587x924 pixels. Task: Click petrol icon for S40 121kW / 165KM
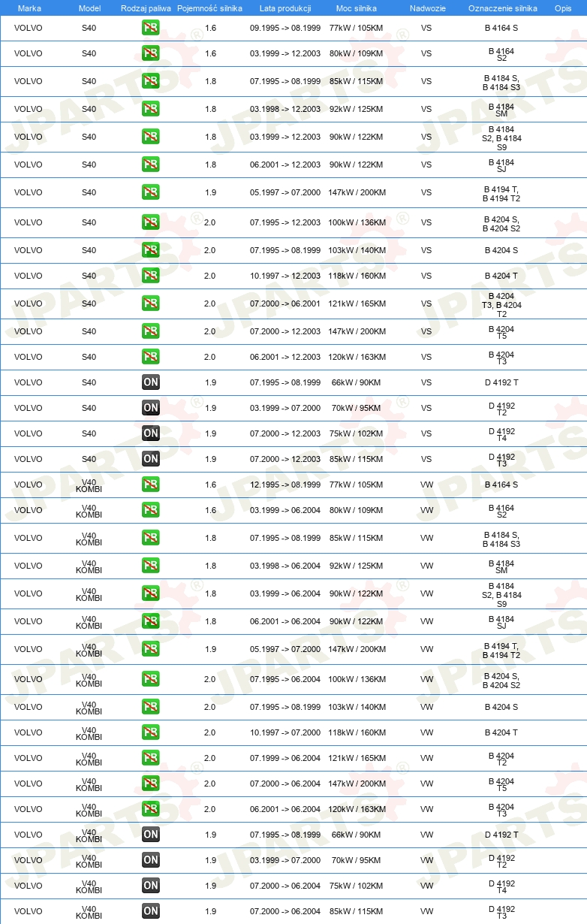(150, 303)
